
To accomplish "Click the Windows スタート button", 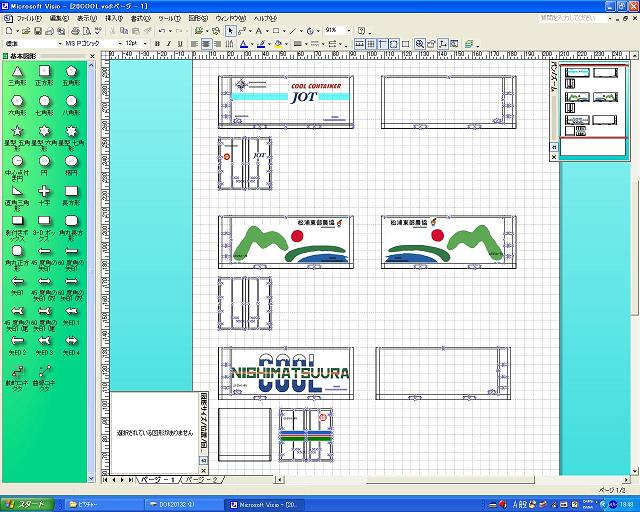I will 27,505.
